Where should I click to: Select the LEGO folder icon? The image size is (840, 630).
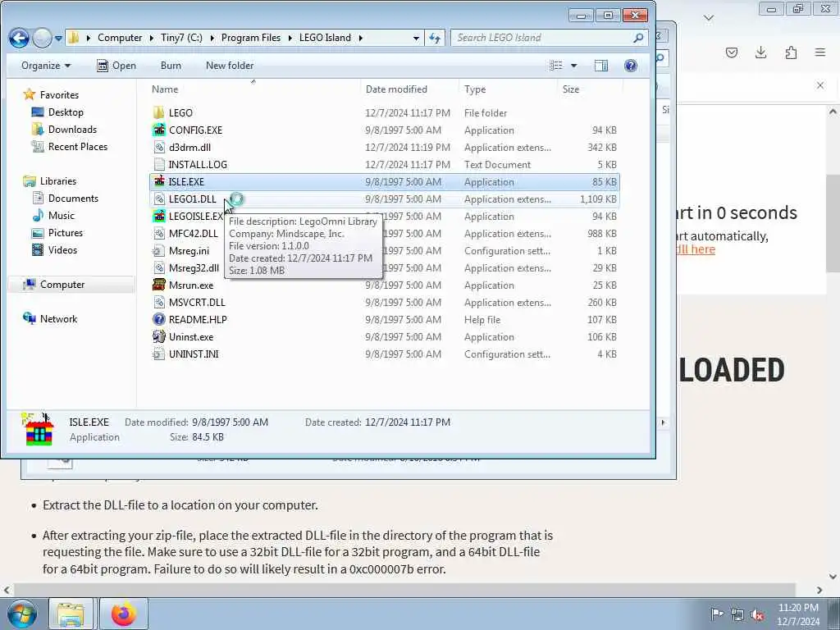[x=158, y=112]
